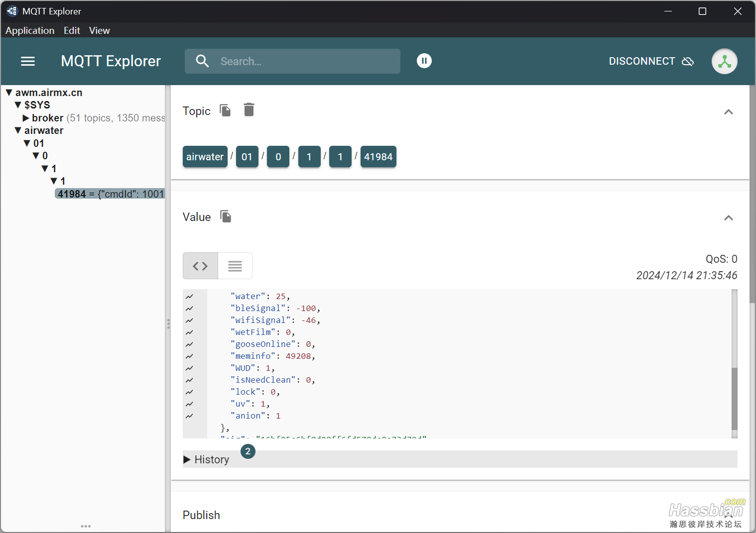Show chart for WUD value

point(189,368)
